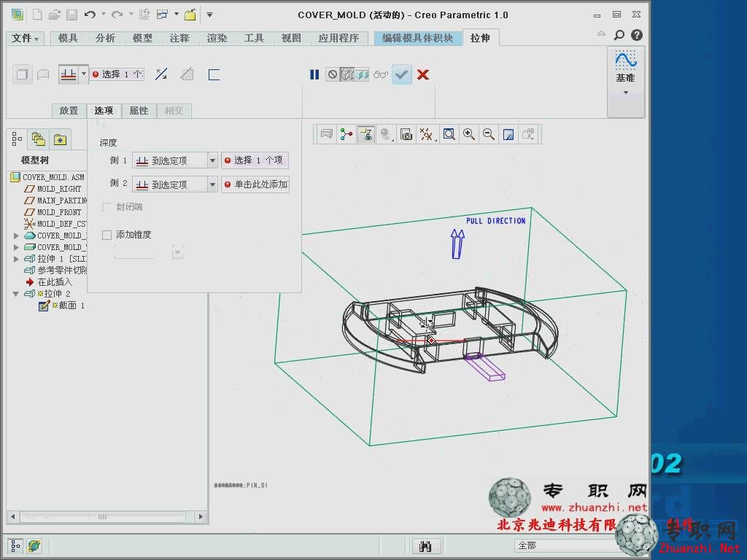Click the camera view manager icon
The image size is (747, 560).
pos(406,134)
